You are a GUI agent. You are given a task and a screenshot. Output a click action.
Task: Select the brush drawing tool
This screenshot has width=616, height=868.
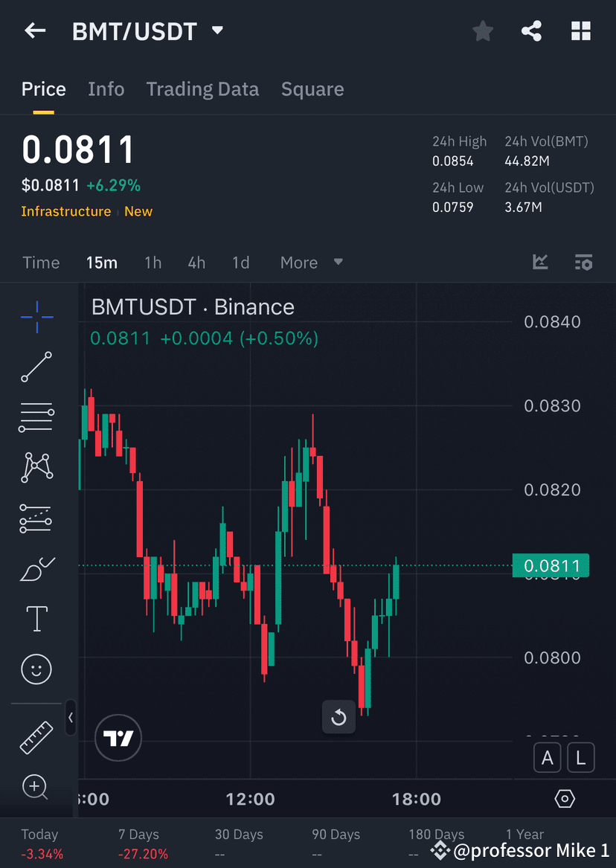36,568
